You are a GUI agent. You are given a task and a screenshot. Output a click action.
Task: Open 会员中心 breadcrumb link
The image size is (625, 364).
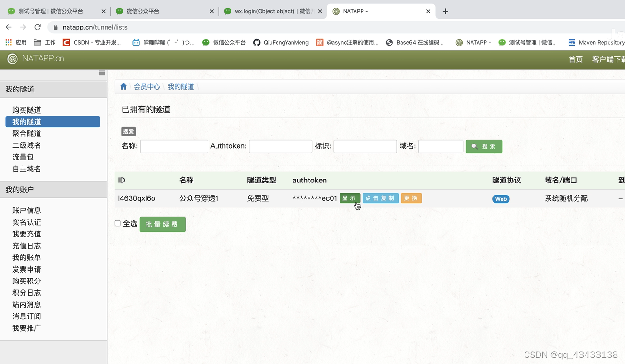(147, 87)
